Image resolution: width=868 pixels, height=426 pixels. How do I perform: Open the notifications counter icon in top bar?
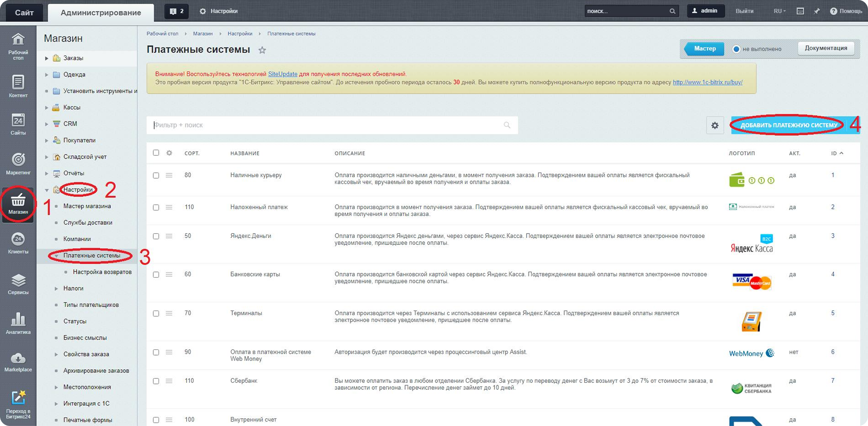coord(176,11)
